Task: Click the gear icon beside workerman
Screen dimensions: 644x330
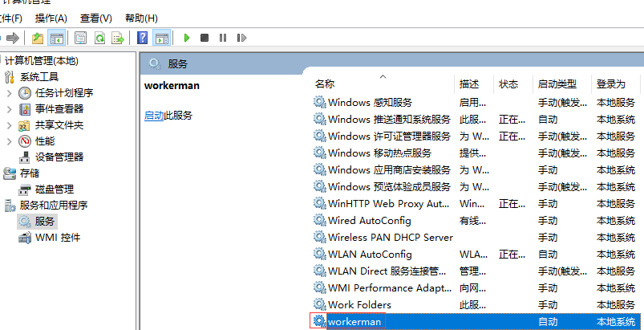Action: click(x=319, y=321)
